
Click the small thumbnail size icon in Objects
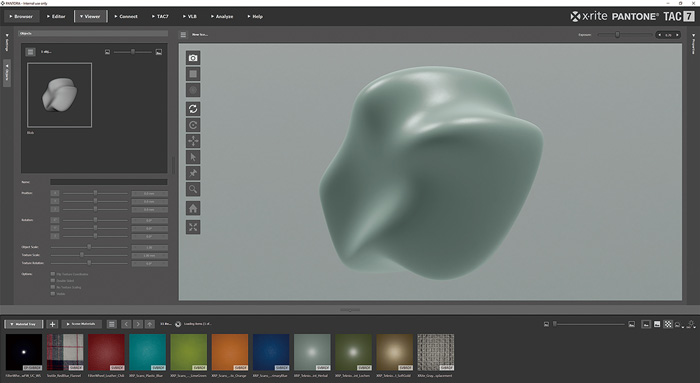[x=107, y=52]
